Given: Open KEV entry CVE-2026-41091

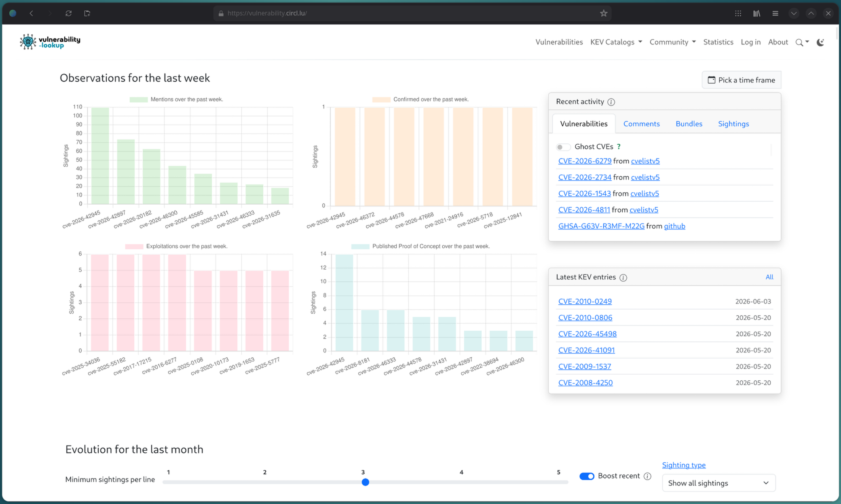Looking at the screenshot, I should point(586,350).
